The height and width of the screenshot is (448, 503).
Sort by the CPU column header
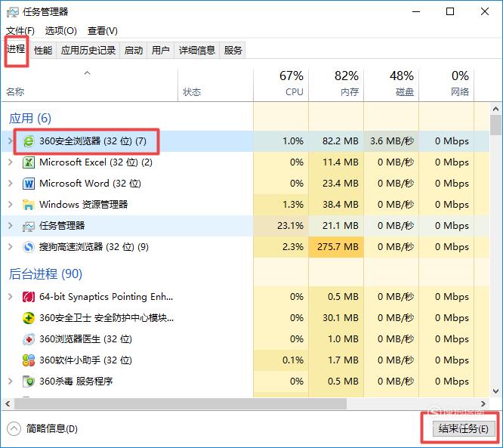click(281, 85)
